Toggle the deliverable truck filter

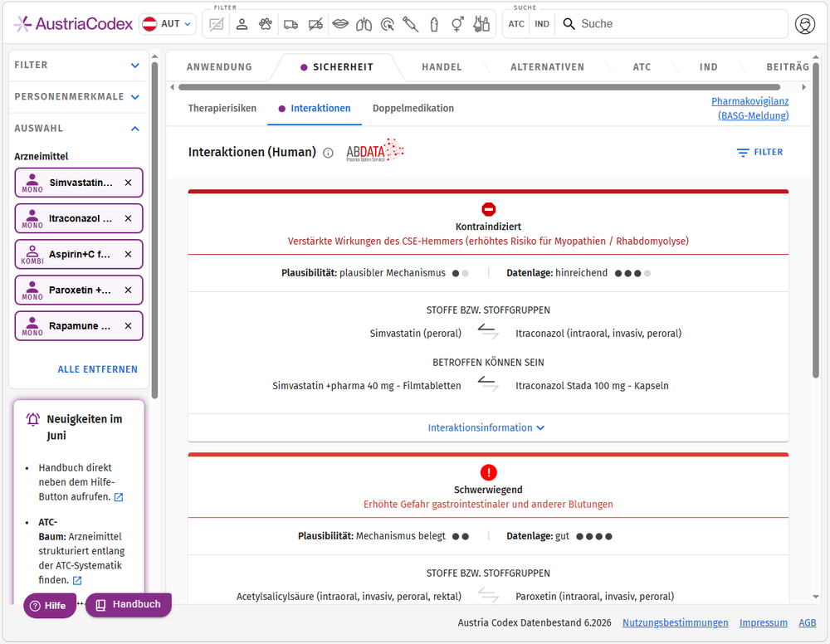290,24
